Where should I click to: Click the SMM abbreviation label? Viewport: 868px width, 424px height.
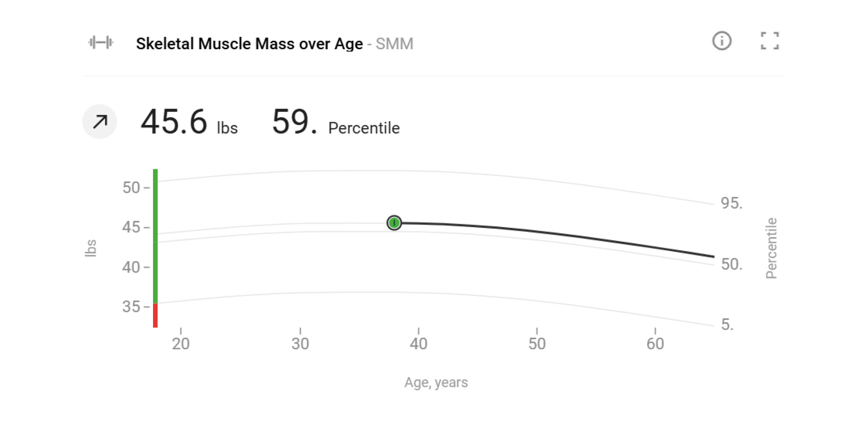394,44
